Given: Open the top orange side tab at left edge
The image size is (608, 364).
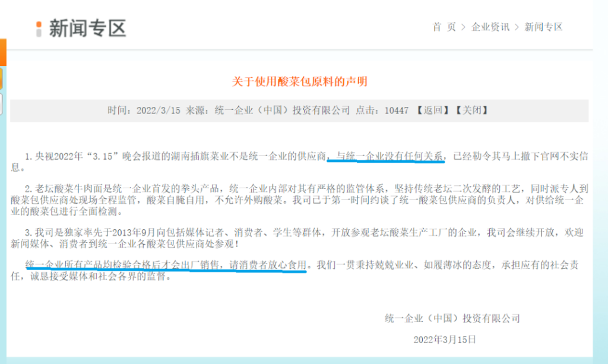Looking at the screenshot, I should pyautogui.click(x=3, y=52).
